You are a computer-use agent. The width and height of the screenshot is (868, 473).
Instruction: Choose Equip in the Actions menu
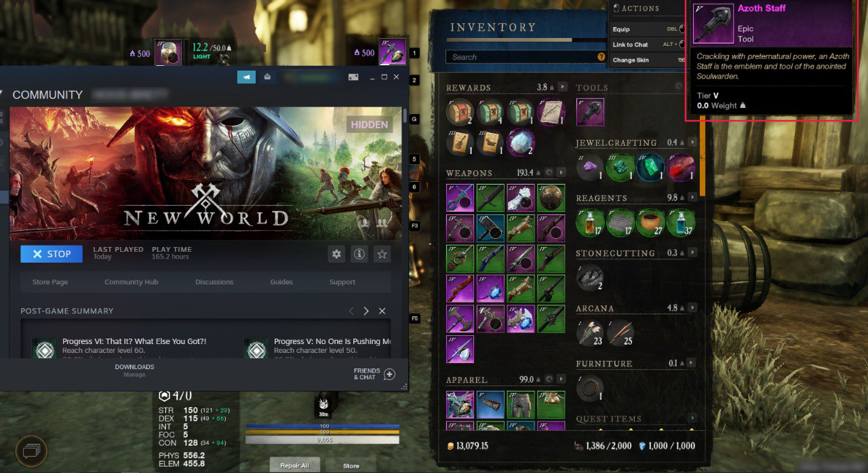click(x=648, y=29)
